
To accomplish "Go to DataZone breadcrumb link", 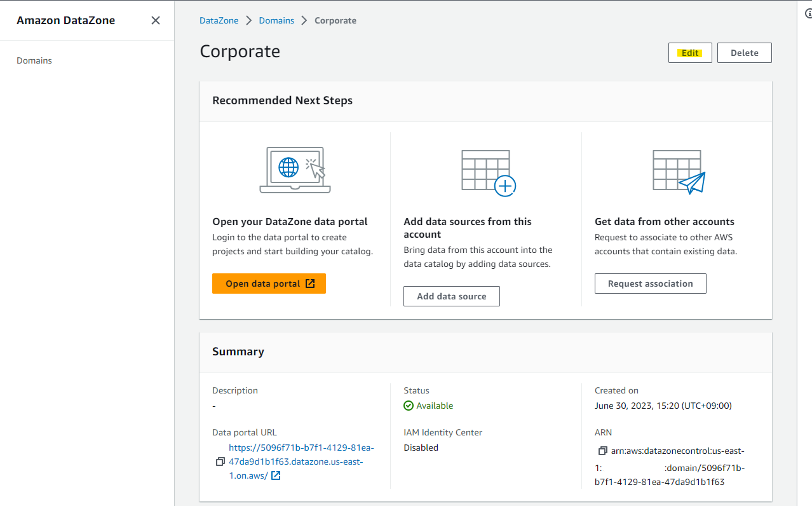I will pos(219,20).
